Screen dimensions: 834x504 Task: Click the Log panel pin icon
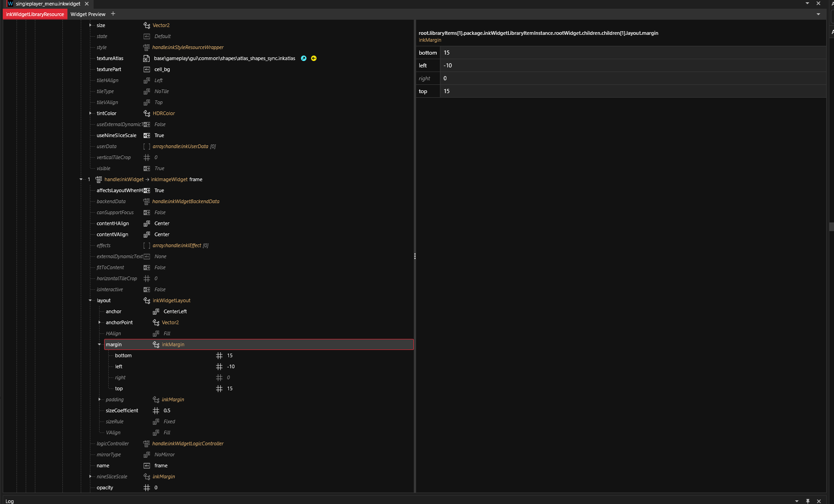(808, 501)
